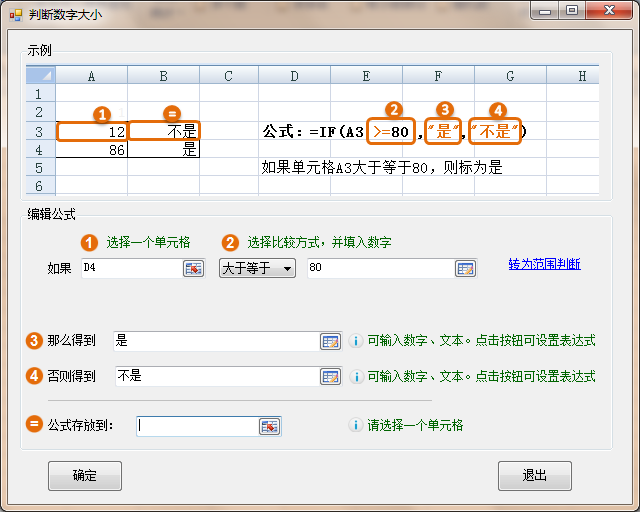The width and height of the screenshot is (640, 512).
Task: Click the app icon in title bar
Action: click(16, 14)
